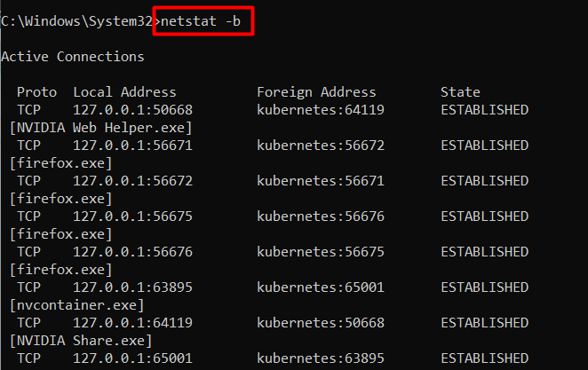Click the State column header
This screenshot has height=370, width=588.
pos(460,91)
